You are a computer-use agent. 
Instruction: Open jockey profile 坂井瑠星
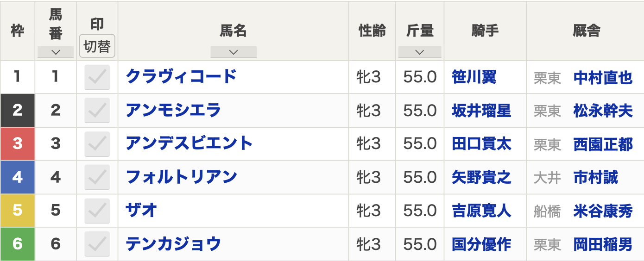(x=481, y=111)
